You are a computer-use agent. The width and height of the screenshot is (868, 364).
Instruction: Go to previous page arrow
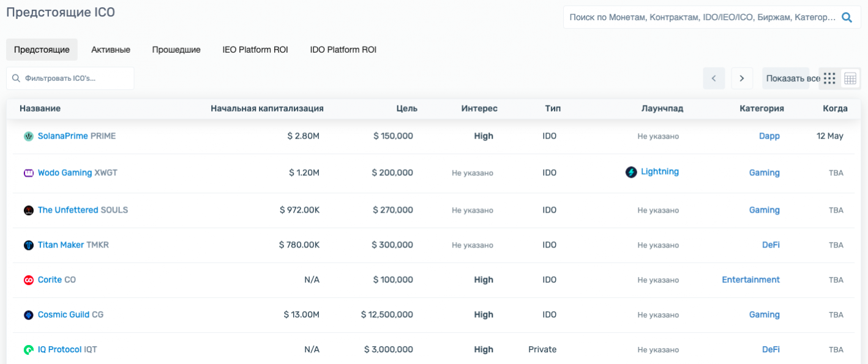coord(714,78)
